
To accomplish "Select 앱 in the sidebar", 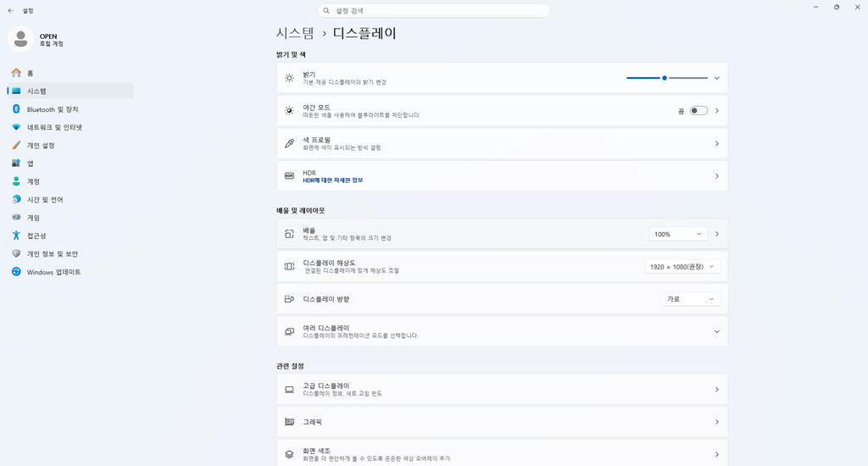I will coord(70,164).
